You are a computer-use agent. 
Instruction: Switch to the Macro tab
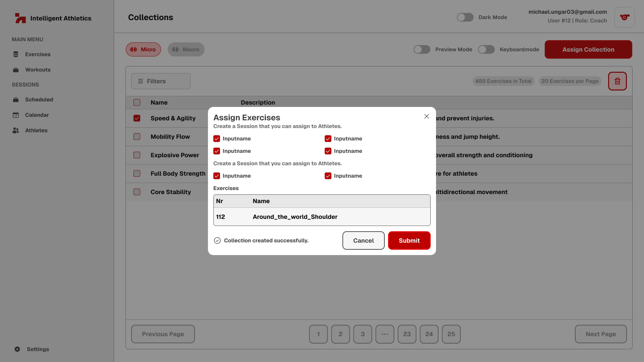pos(186,50)
